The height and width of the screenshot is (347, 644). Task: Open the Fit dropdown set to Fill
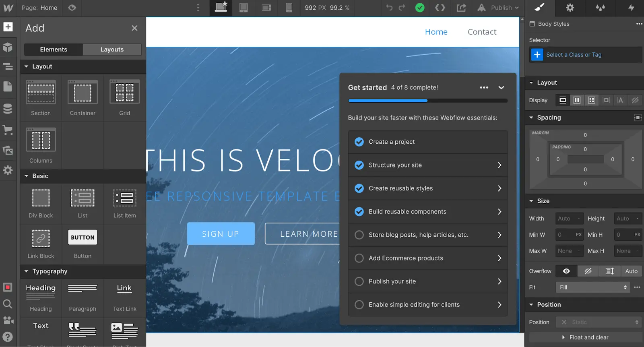click(592, 287)
